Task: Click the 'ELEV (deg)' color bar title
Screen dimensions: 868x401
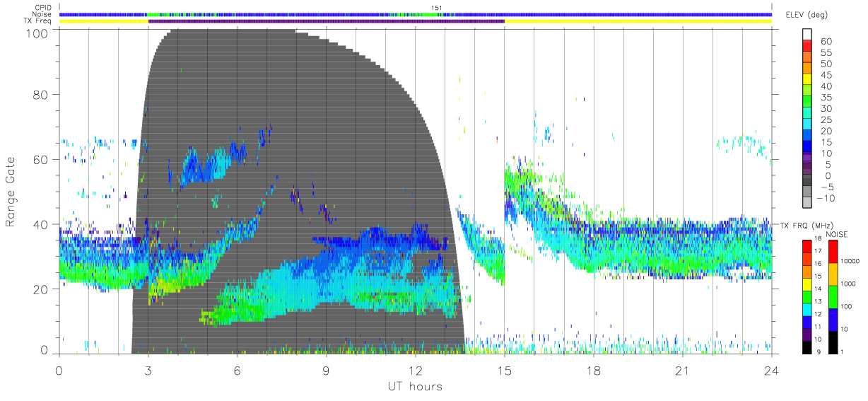Action: (807, 15)
